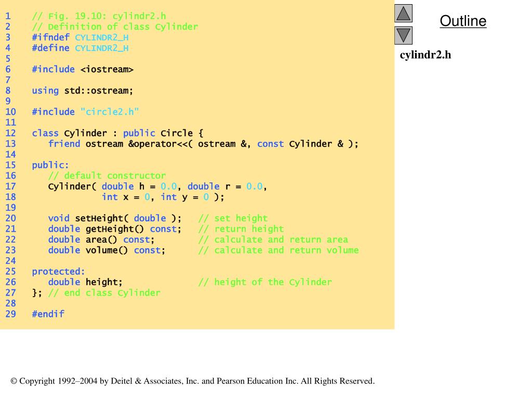Click the '// height of the Cylinder' comment
Viewport: 532px width, 399px height.
coord(265,282)
